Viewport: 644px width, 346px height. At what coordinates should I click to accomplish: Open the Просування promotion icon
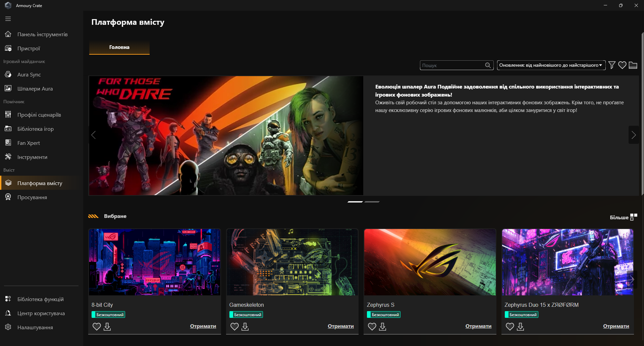pyautogui.click(x=8, y=197)
